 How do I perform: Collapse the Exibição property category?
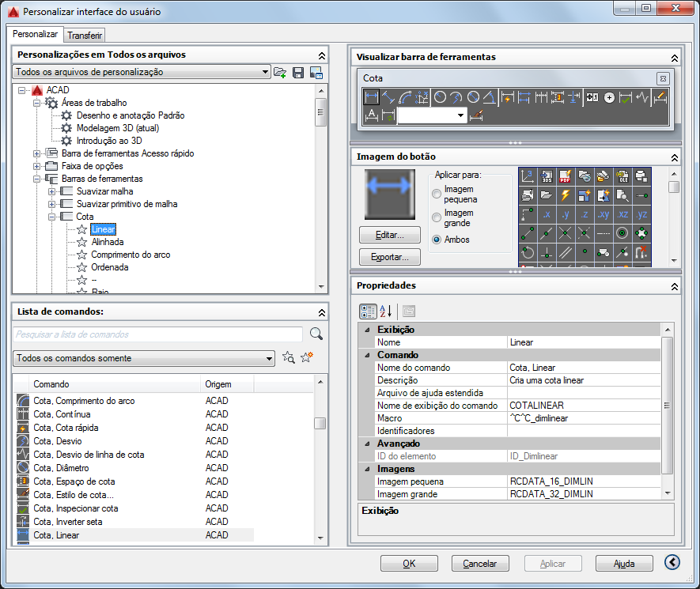(368, 330)
